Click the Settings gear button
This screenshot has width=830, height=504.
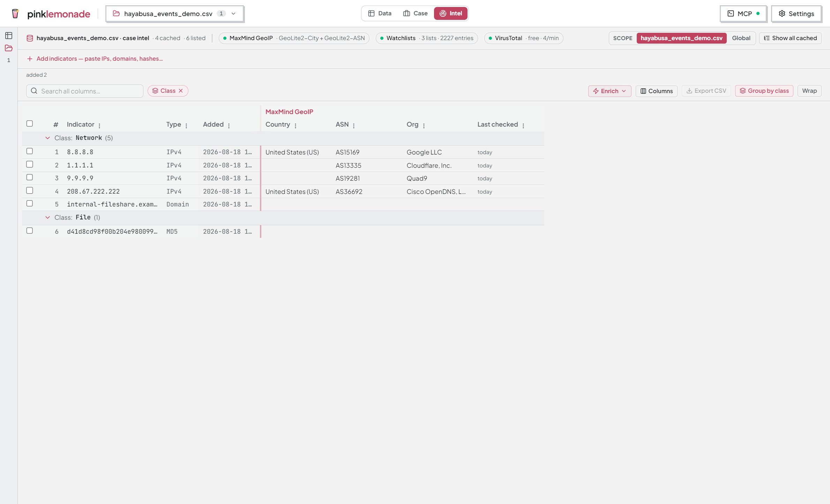click(797, 14)
